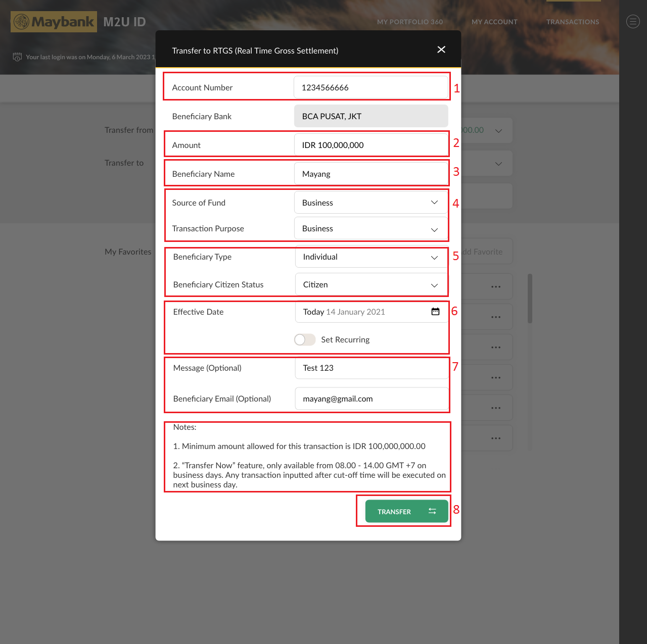647x644 pixels.
Task: Click the favorites list scrollbar
Action: (530, 299)
